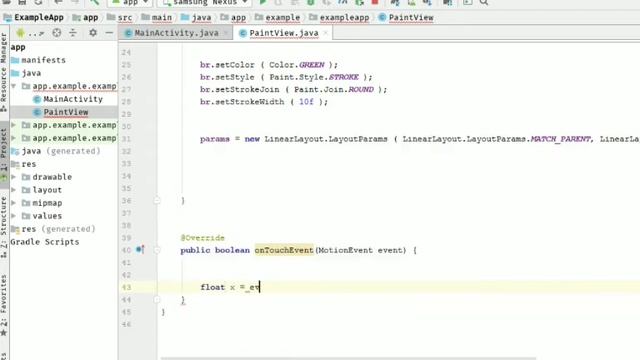
Task: Close the MainActivity.java tab
Action: (225, 33)
